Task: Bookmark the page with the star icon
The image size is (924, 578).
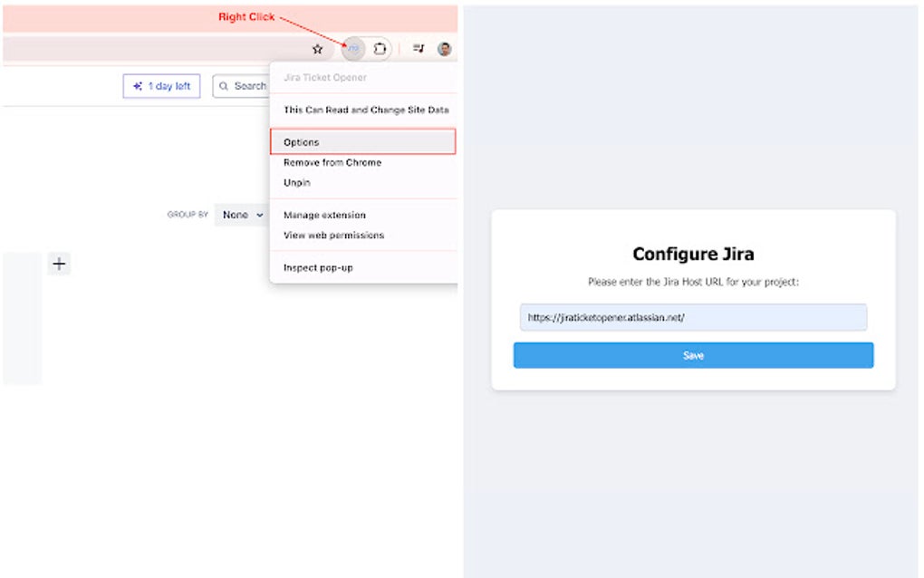Action: point(317,48)
